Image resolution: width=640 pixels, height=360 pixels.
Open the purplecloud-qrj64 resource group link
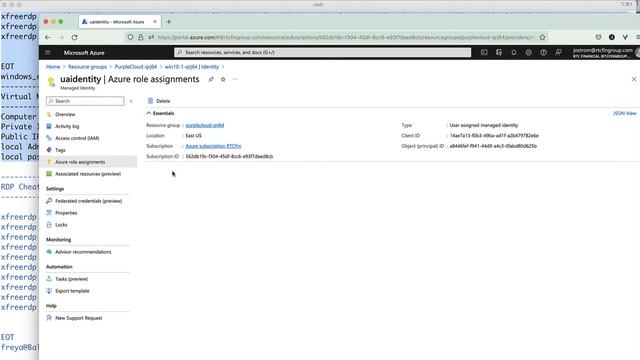(x=205, y=125)
